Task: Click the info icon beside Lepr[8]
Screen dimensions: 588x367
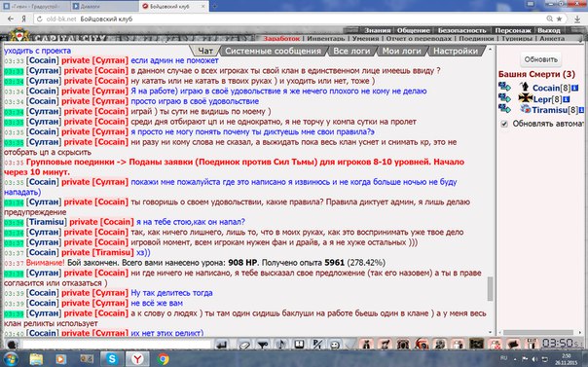Action: (x=567, y=99)
